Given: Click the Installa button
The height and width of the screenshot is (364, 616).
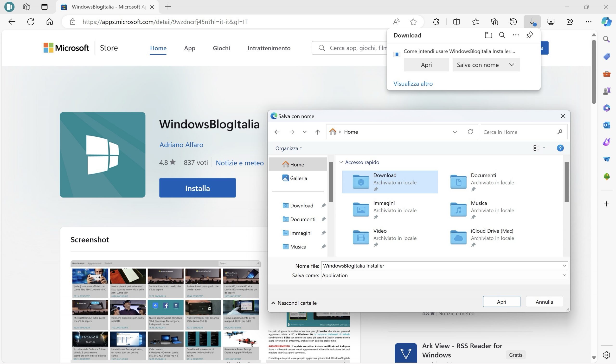Looking at the screenshot, I should tap(198, 188).
